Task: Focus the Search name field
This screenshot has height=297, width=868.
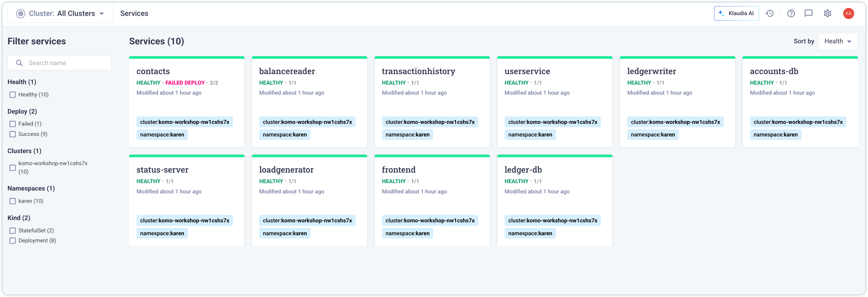Action: pos(60,63)
